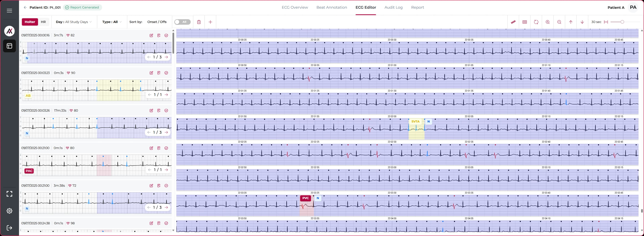Click the 30 sec time-scale slider handle
This screenshot has width=644, height=236.
622,22
